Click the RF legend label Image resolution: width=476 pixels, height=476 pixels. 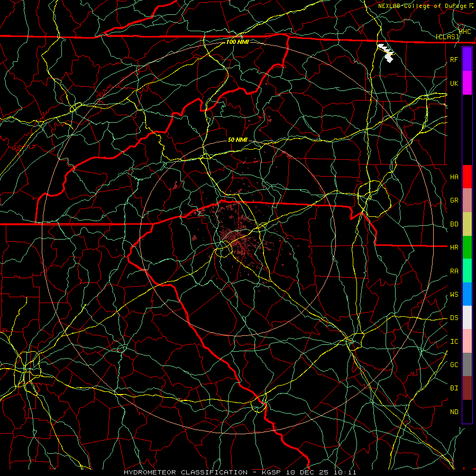tap(454, 59)
